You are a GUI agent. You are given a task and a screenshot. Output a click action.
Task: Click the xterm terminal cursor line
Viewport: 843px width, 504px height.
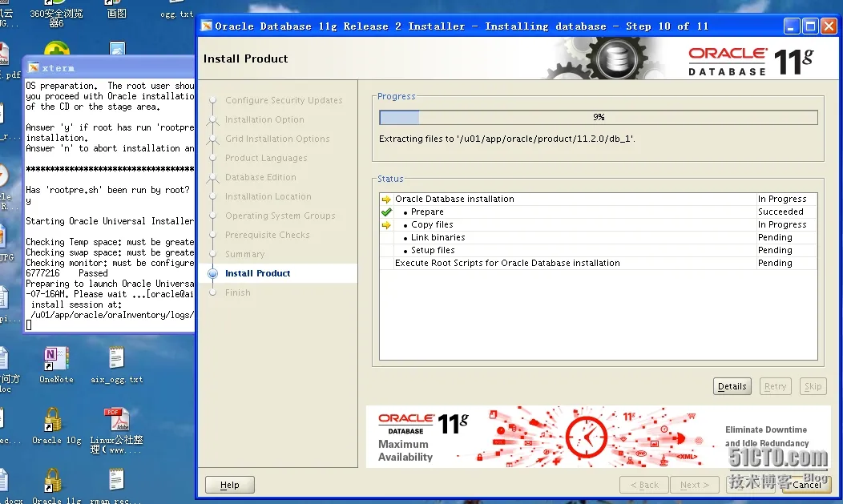(x=29, y=325)
